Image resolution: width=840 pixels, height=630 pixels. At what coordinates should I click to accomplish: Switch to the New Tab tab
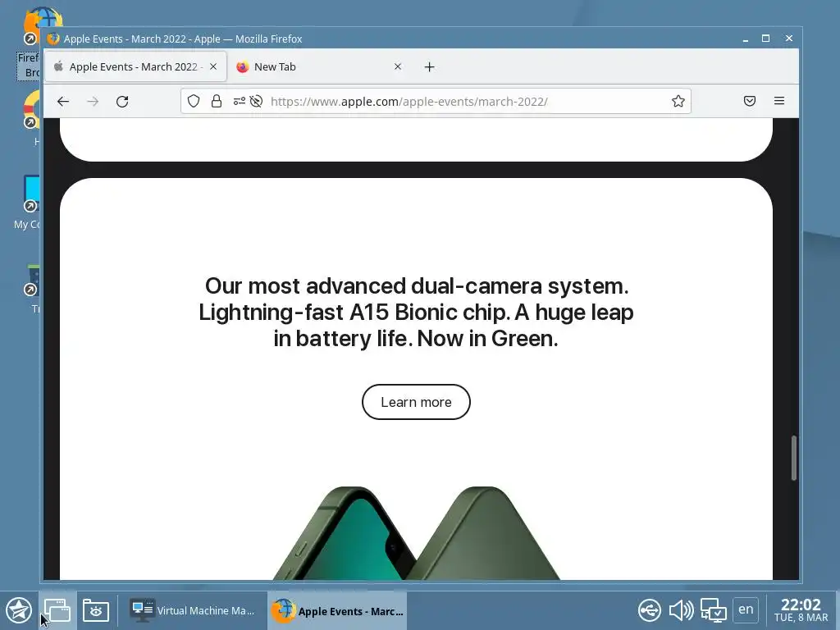(x=319, y=66)
